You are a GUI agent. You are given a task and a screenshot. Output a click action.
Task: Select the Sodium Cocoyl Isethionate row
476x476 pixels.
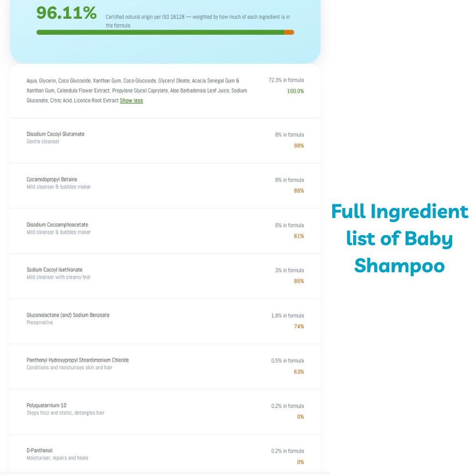tap(165, 276)
